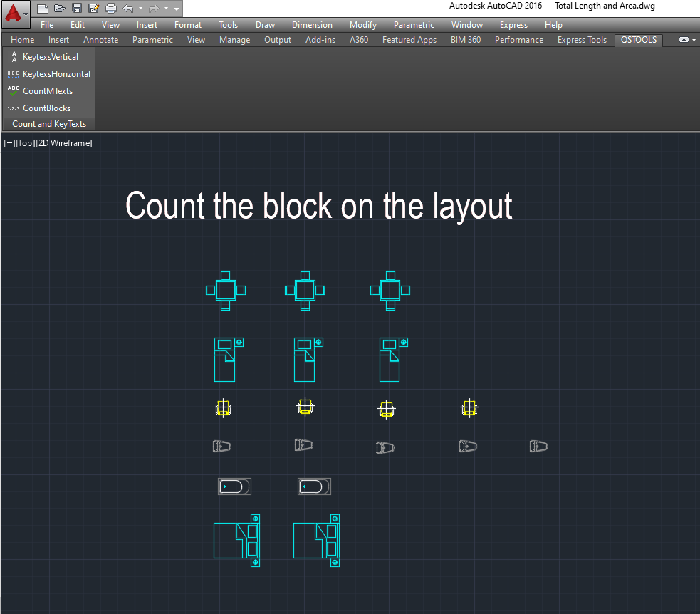The height and width of the screenshot is (614, 700).
Task: Select the rightmost yellow chair block
Action: (469, 408)
